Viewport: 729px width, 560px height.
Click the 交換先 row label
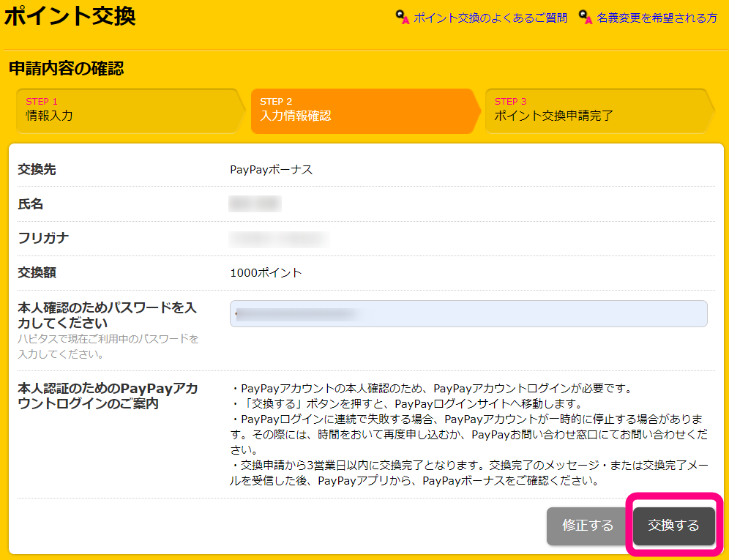coord(37,169)
